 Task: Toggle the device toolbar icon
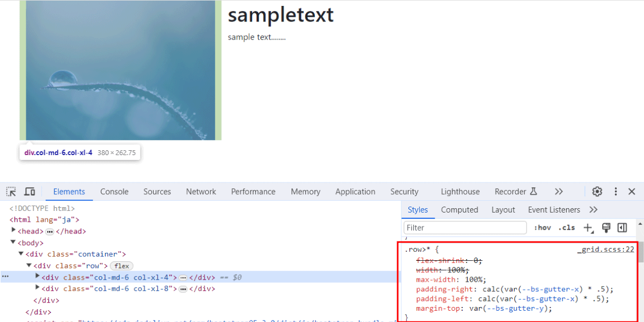[30, 192]
